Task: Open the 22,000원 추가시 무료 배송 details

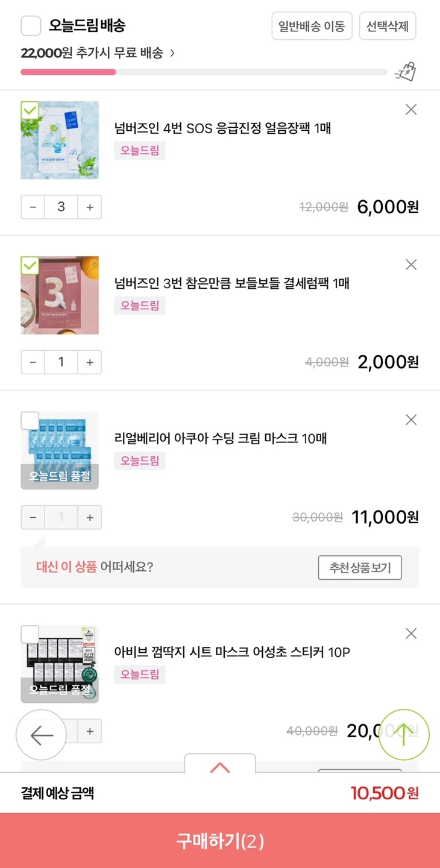Action: pyautogui.click(x=98, y=53)
